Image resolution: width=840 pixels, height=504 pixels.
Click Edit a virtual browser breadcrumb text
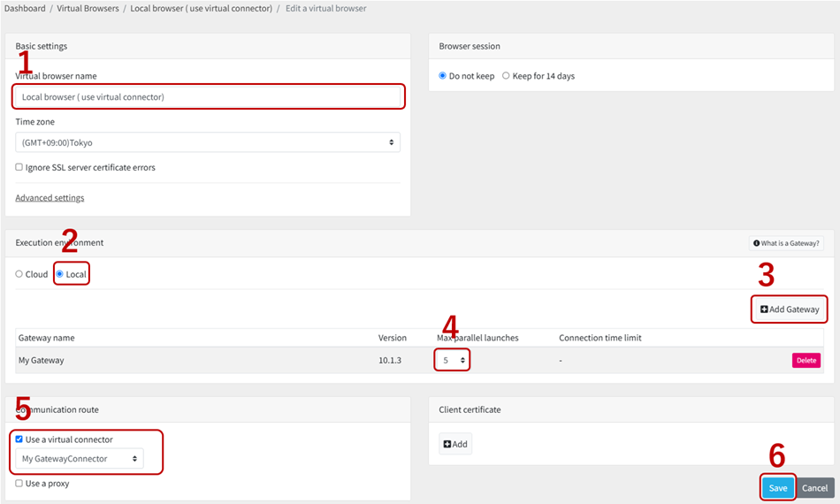tap(325, 9)
